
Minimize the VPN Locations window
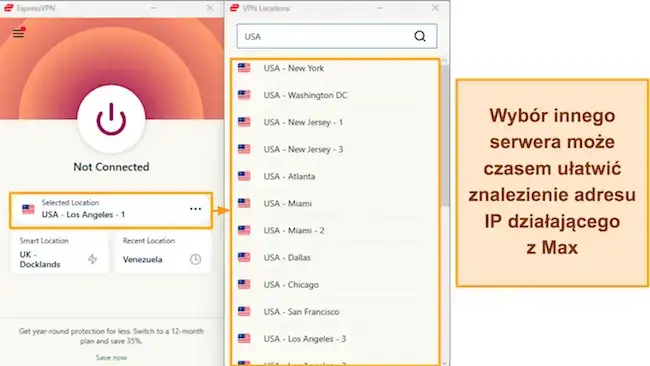coord(379,8)
